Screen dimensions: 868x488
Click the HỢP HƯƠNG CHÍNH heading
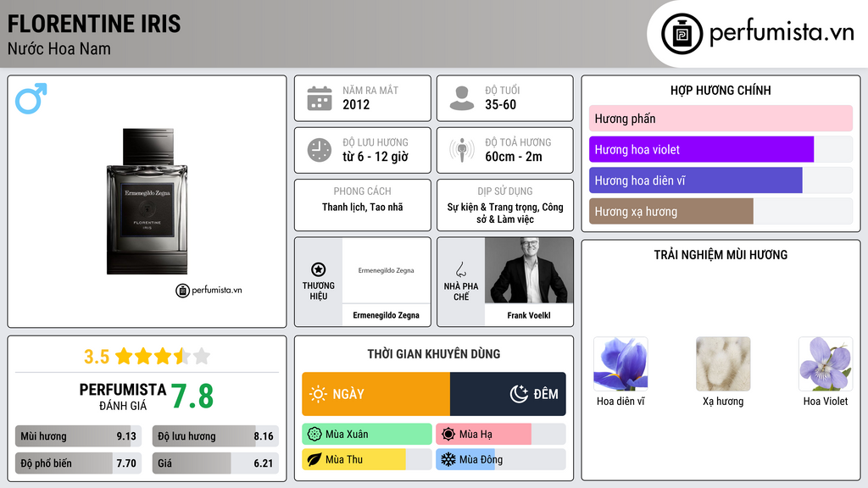[x=721, y=90]
